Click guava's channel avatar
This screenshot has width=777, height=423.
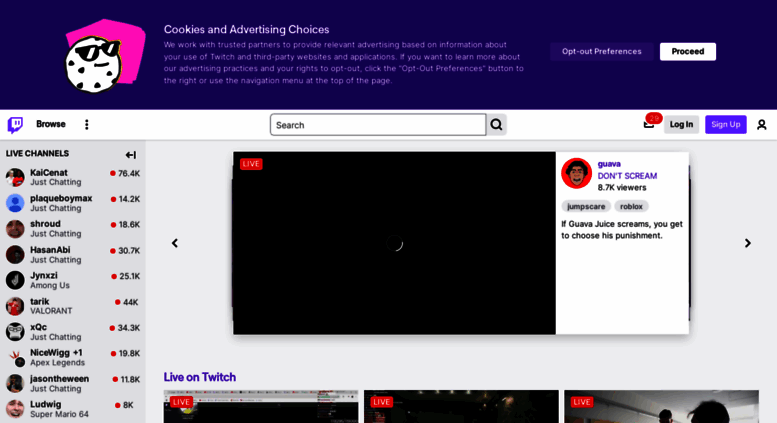pyautogui.click(x=576, y=173)
